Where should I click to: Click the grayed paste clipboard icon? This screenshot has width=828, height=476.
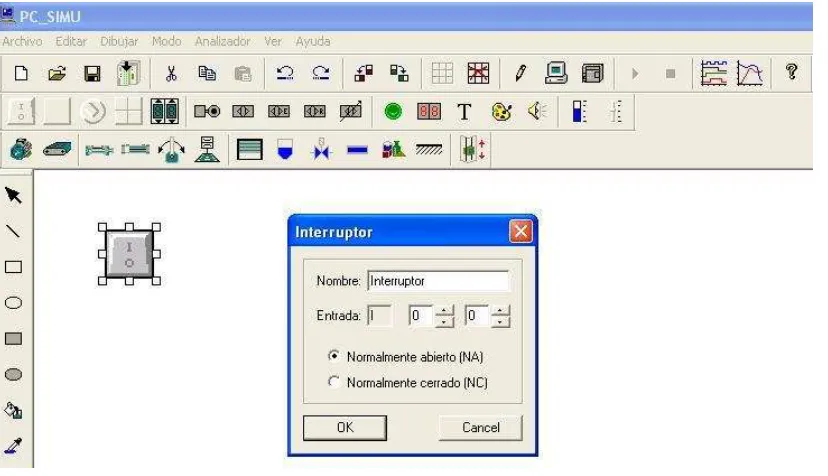click(x=242, y=73)
